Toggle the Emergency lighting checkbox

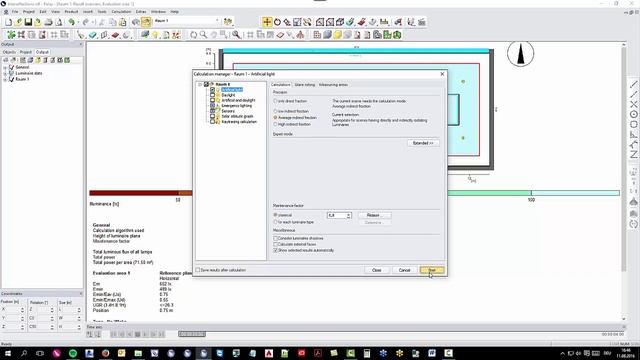pyautogui.click(x=212, y=105)
